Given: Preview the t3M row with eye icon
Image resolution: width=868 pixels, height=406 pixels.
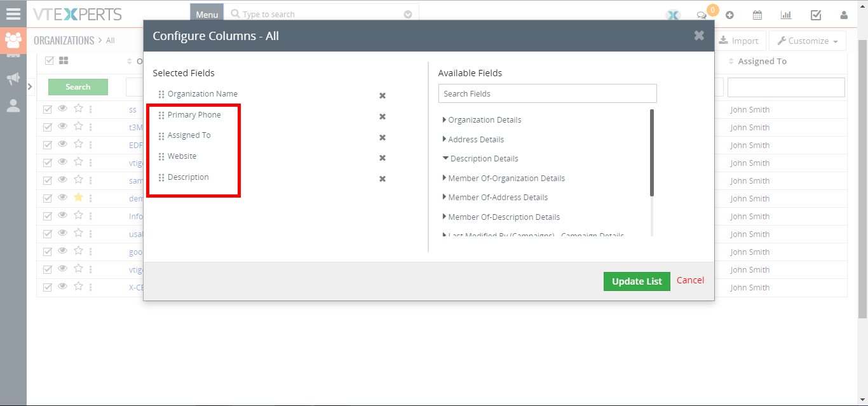Looking at the screenshot, I should coord(62,126).
